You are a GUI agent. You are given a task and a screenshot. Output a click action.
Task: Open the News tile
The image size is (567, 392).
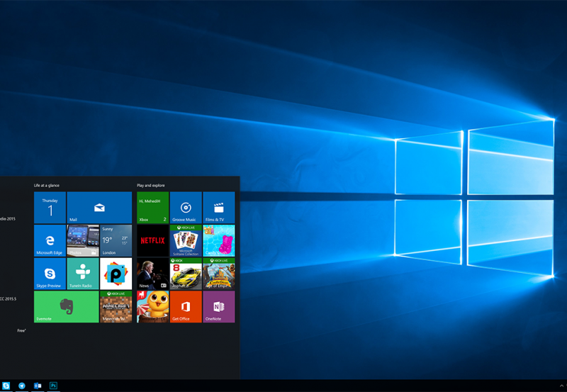[152, 274]
